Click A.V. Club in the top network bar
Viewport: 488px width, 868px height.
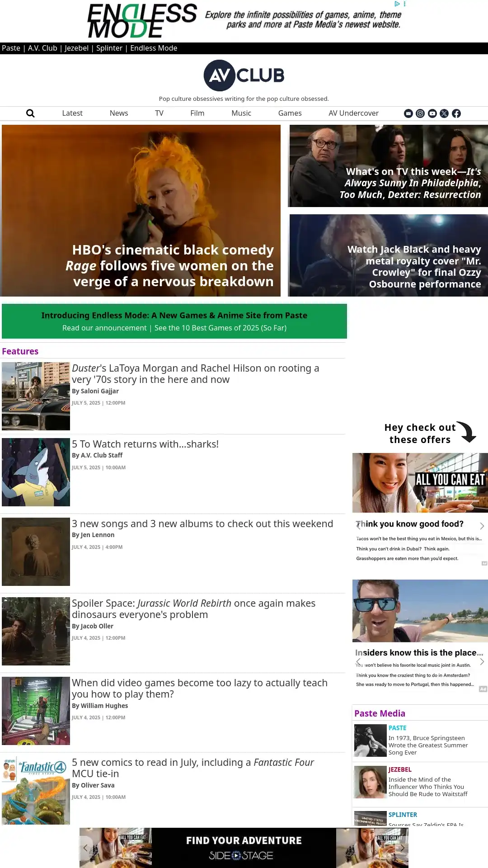pos(42,48)
